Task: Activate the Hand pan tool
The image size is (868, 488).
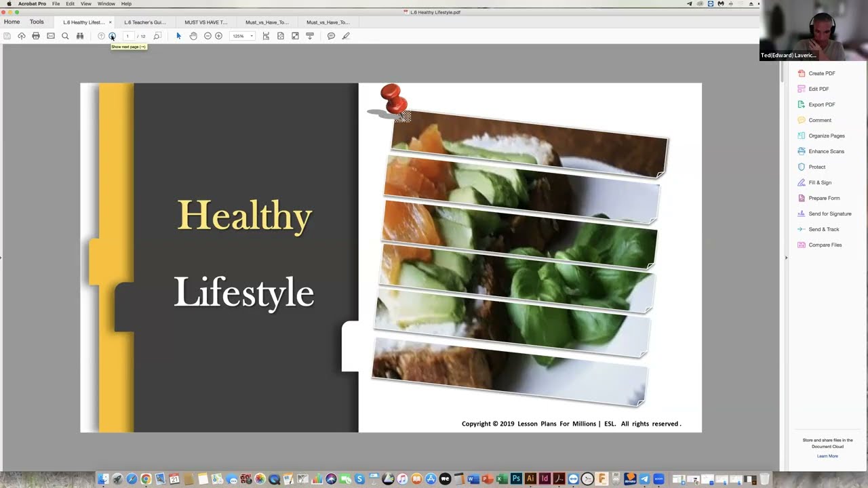Action: tap(193, 36)
